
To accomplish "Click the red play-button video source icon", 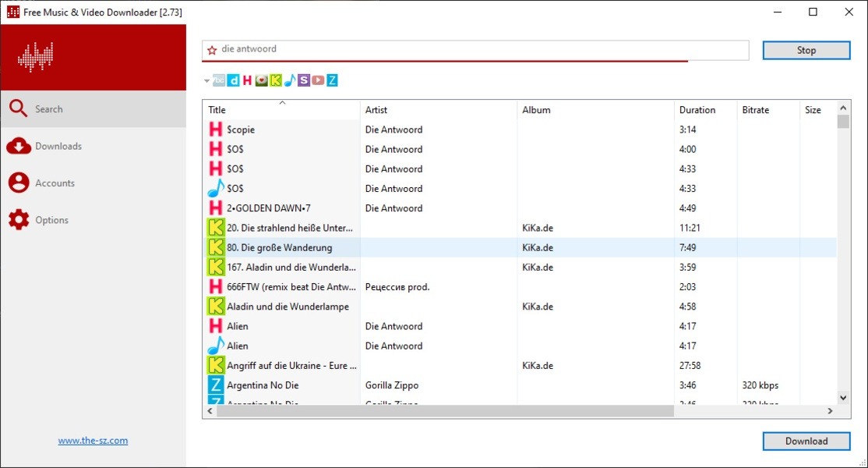I will (x=317, y=80).
